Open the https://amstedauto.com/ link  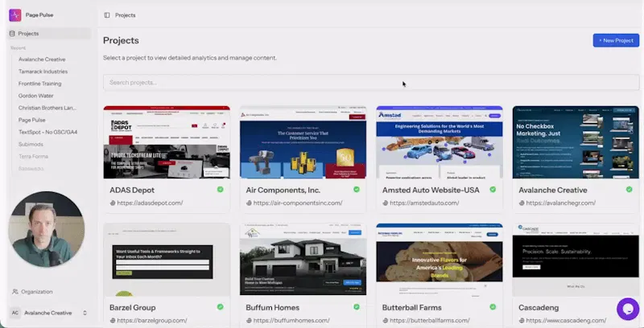[x=424, y=203]
